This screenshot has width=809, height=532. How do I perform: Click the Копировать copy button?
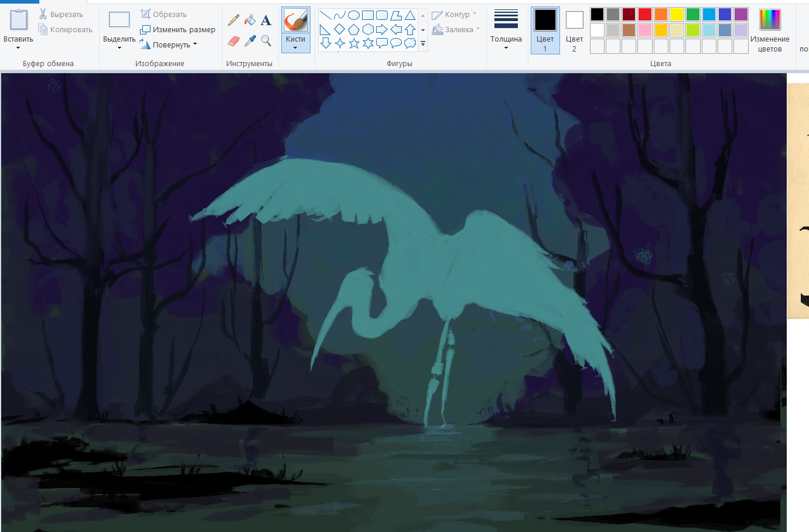click(x=65, y=29)
